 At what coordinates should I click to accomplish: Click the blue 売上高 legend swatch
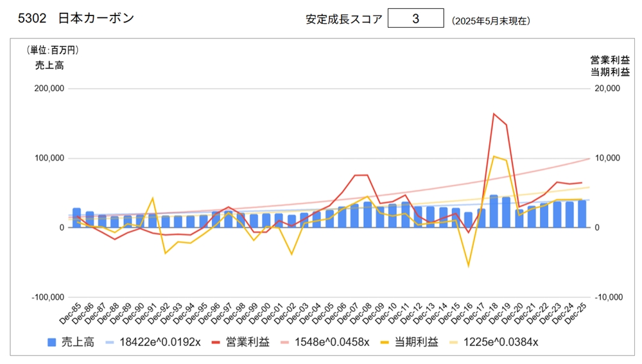51,342
